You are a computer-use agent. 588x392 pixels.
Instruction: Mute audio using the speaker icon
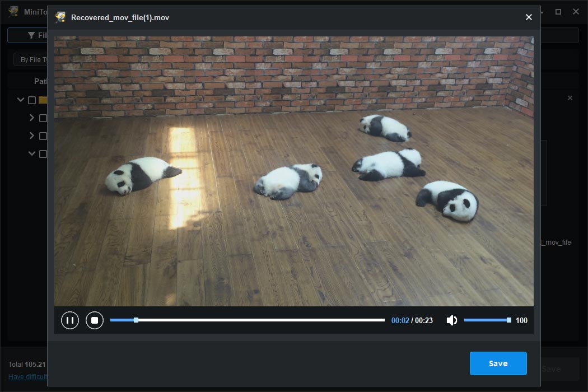click(x=452, y=320)
